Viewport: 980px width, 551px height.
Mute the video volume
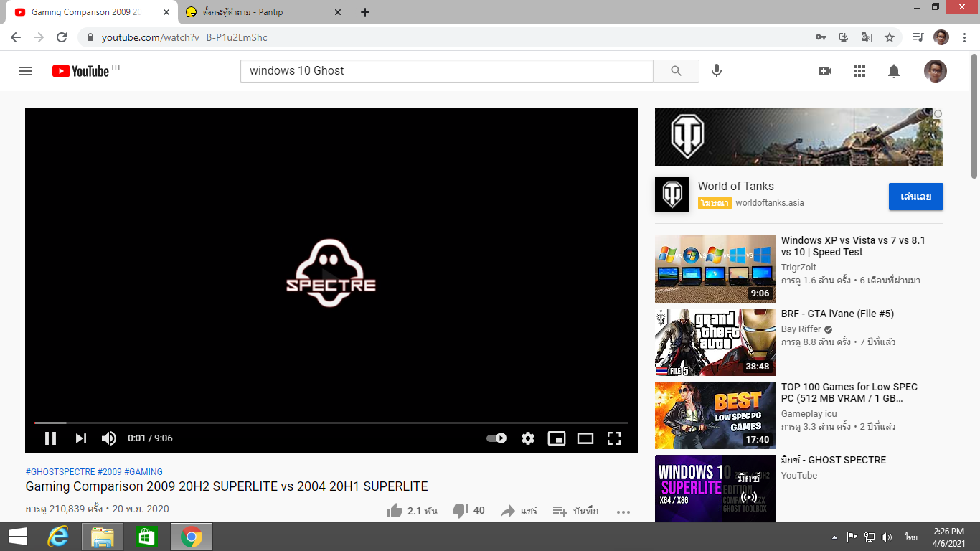[x=109, y=438]
